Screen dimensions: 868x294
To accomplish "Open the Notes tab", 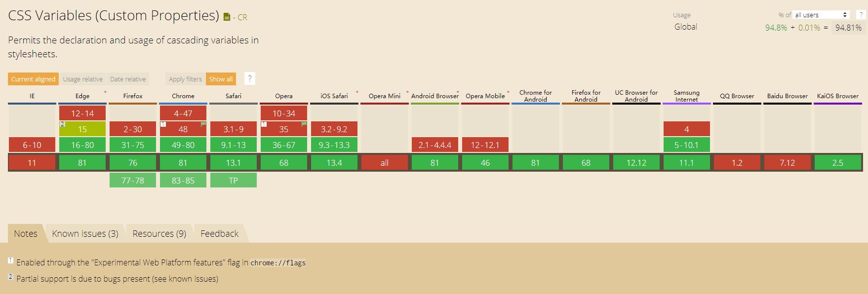I will point(26,233).
